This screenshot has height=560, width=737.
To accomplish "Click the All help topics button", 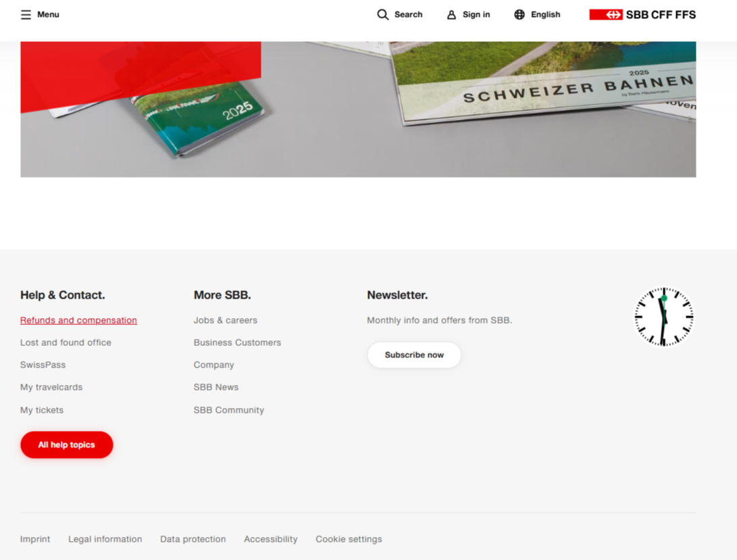I will click(67, 444).
